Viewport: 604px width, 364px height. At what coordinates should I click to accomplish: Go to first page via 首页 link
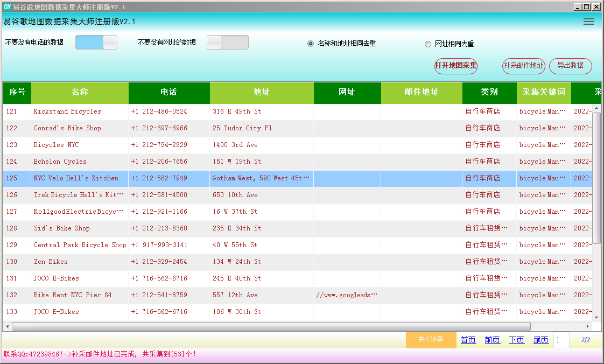click(468, 340)
